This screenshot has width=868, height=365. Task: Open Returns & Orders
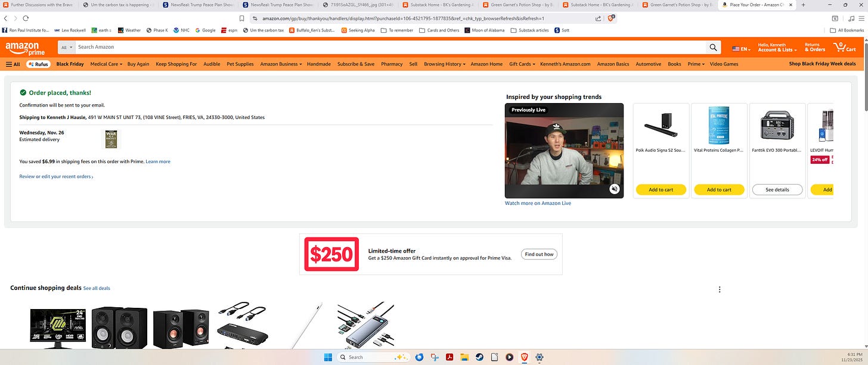(x=815, y=47)
